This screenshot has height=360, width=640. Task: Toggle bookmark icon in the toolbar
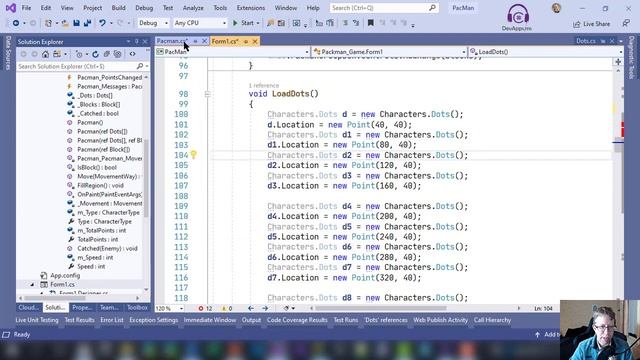coord(371,23)
